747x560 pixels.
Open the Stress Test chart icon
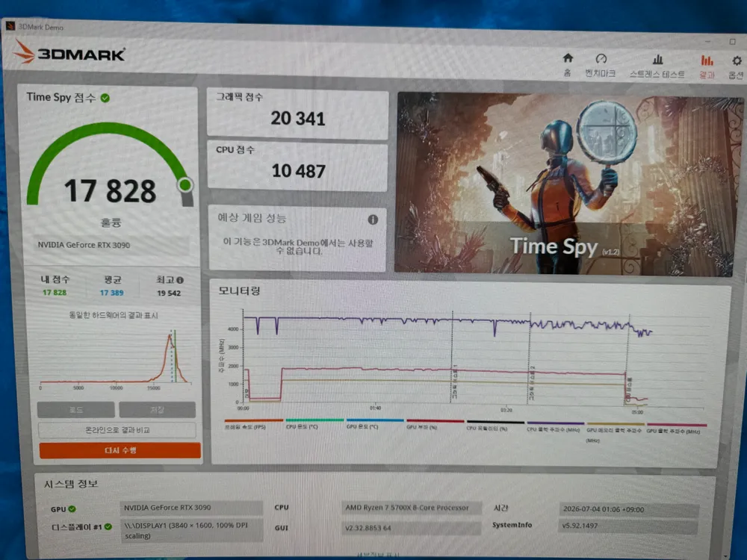click(x=657, y=60)
